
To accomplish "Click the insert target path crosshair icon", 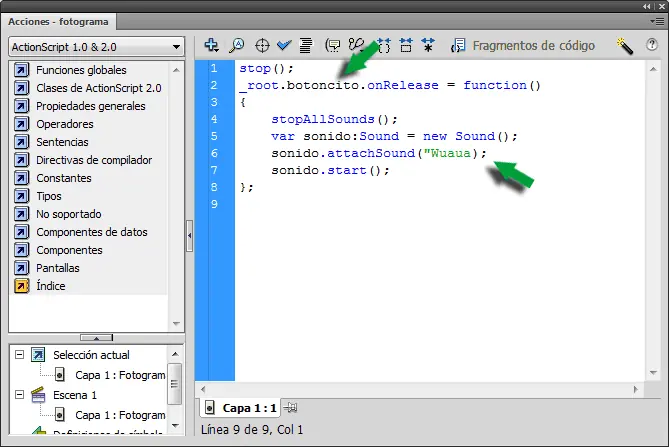I will coord(262,45).
